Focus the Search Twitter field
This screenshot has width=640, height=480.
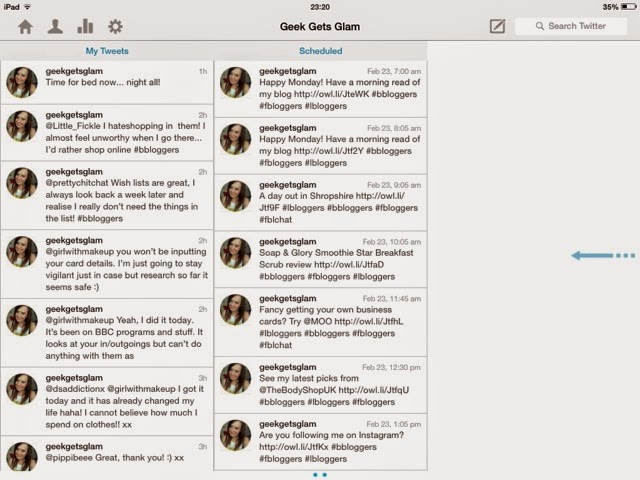tap(571, 26)
